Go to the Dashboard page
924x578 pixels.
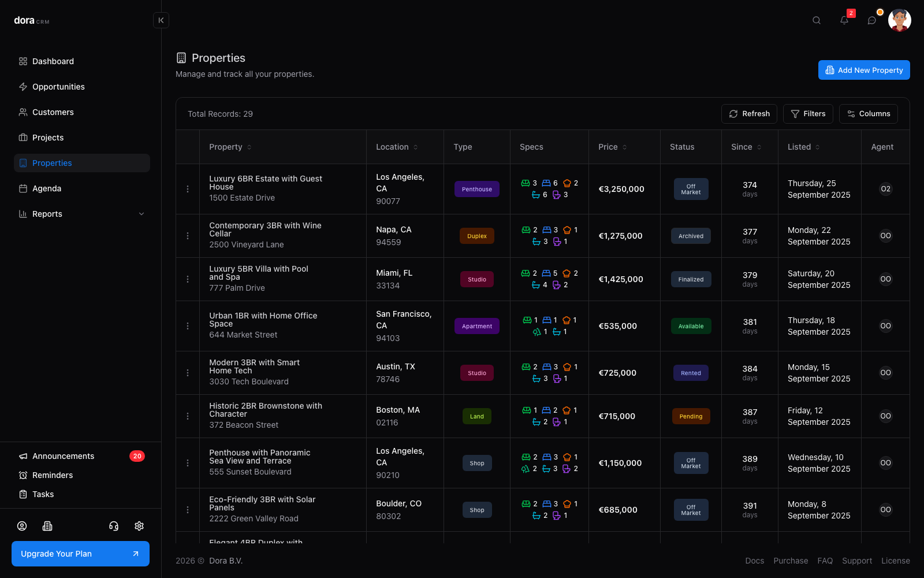point(82,61)
